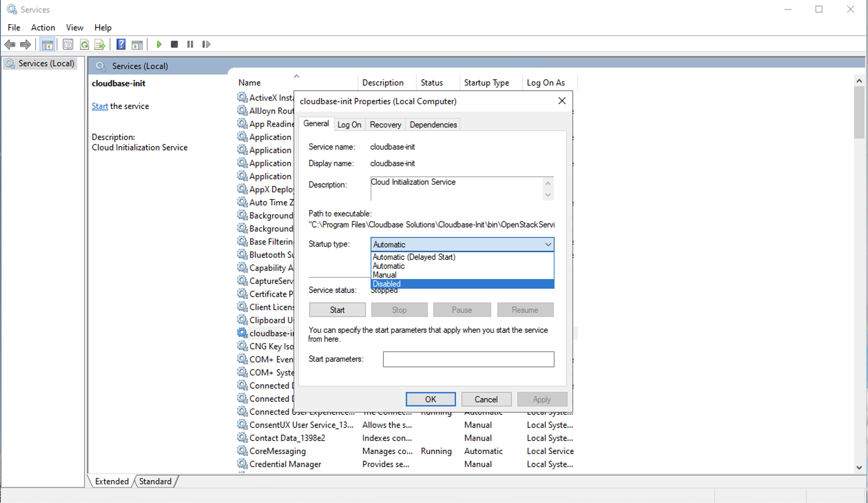This screenshot has width=868, height=503.
Task: Select the General tab
Action: [316, 123]
